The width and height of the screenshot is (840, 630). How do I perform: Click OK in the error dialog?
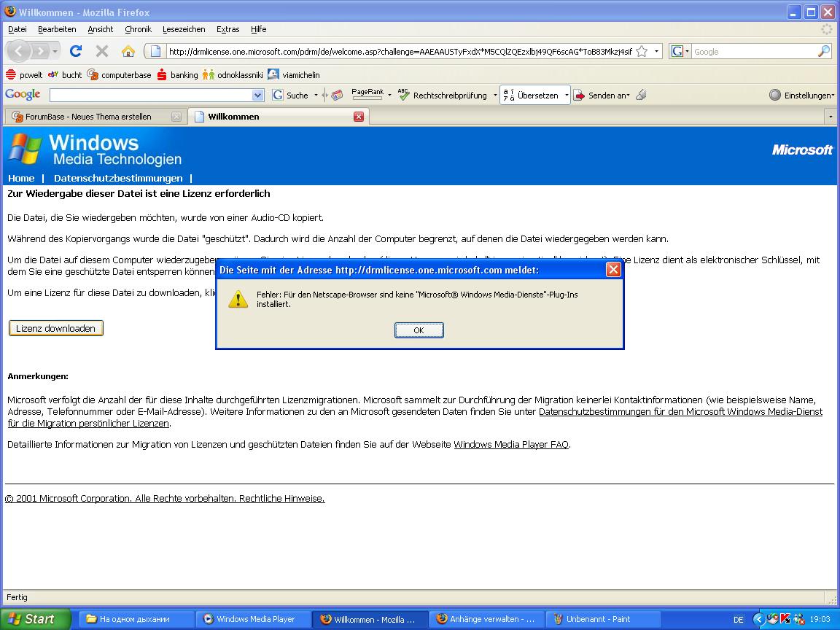(419, 330)
